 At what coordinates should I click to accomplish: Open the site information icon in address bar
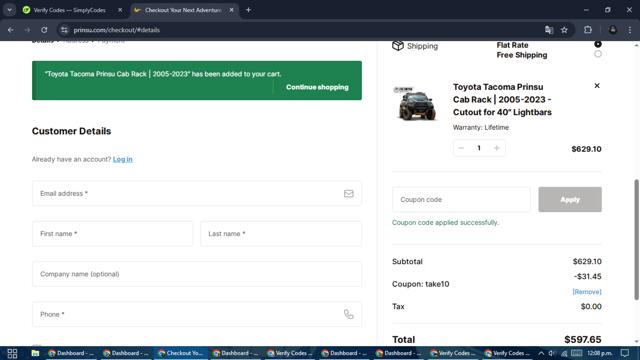[64, 30]
